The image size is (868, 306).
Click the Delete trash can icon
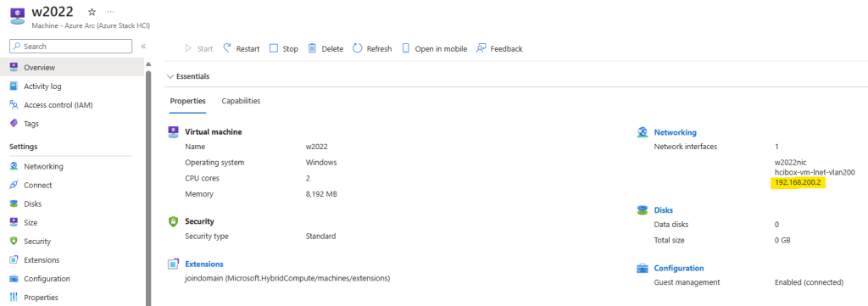[312, 48]
